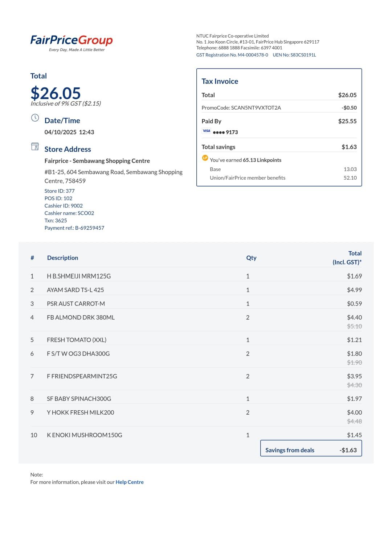Click the large $26.05 total amount
Screen dimensions: 392x554
click(56, 93)
